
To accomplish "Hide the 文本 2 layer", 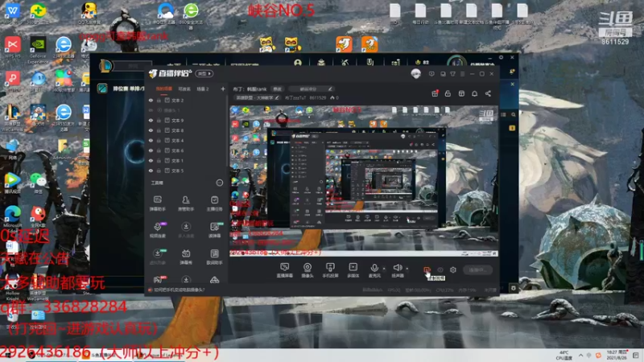I will coord(151,100).
